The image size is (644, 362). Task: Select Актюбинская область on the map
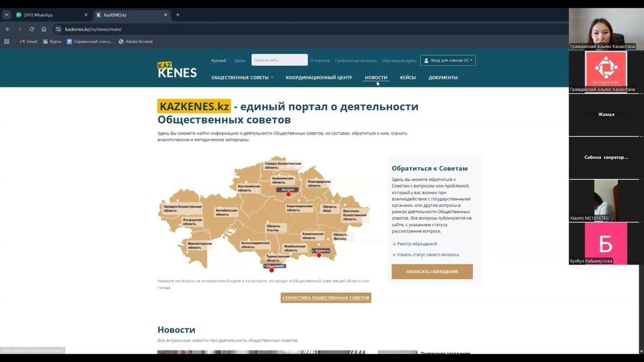[226, 212]
